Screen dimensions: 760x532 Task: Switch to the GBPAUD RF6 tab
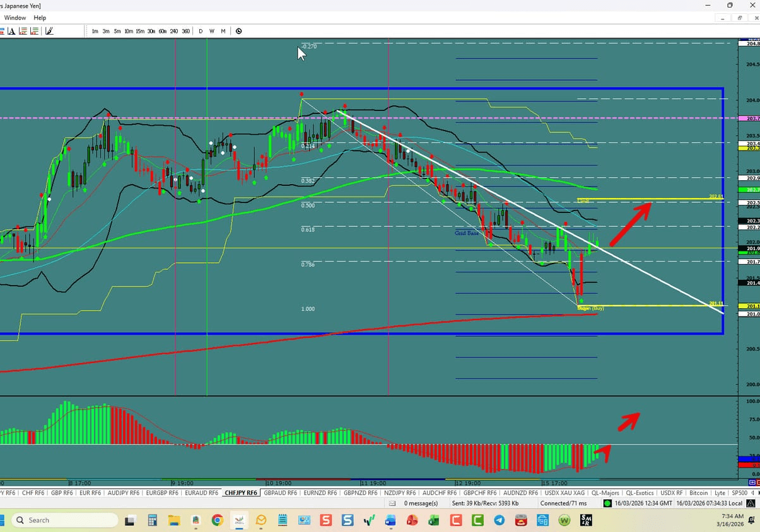(x=280, y=492)
